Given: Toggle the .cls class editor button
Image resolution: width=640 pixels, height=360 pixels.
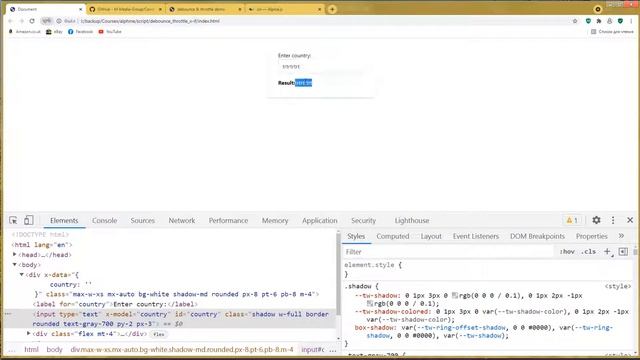Looking at the screenshot, I should [x=588, y=251].
